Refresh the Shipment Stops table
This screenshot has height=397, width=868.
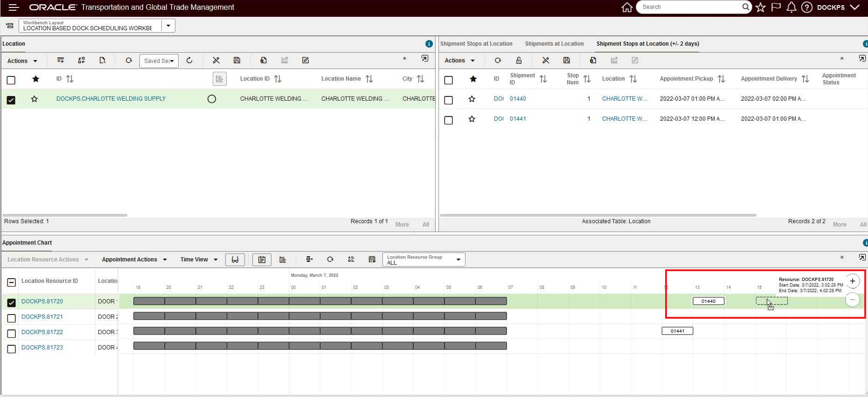[x=498, y=60]
